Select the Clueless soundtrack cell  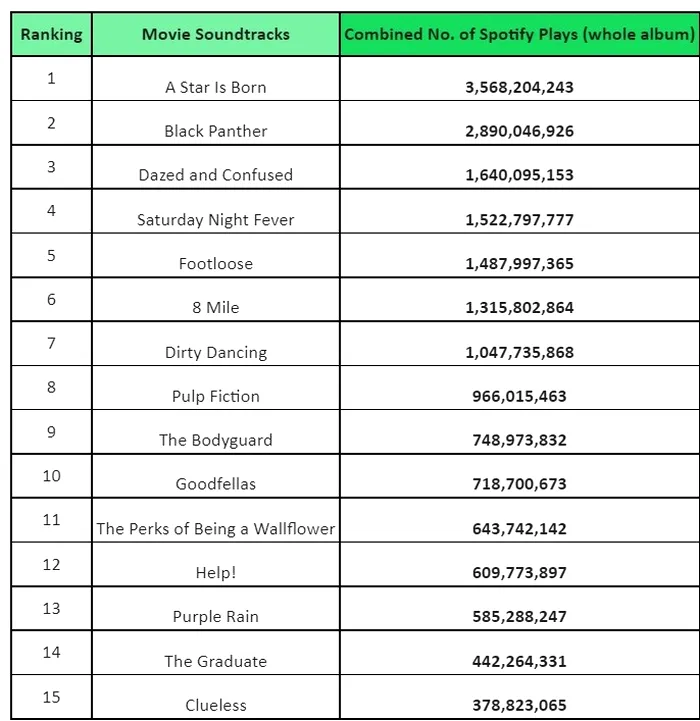[x=215, y=705]
